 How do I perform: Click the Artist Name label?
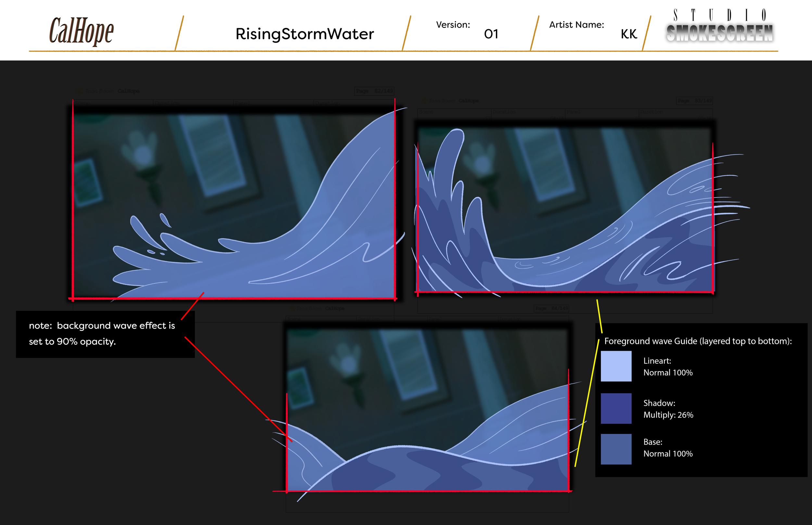pos(576,25)
